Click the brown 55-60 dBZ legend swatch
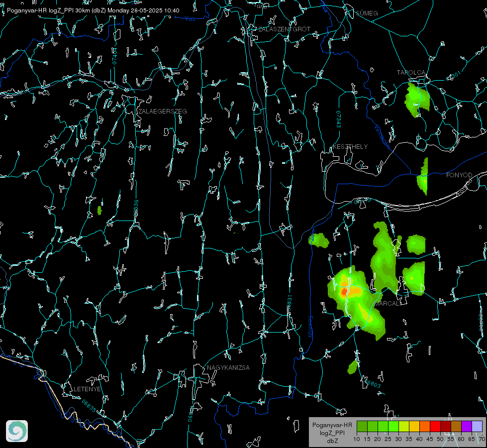The height and width of the screenshot is (448, 487). (x=456, y=426)
